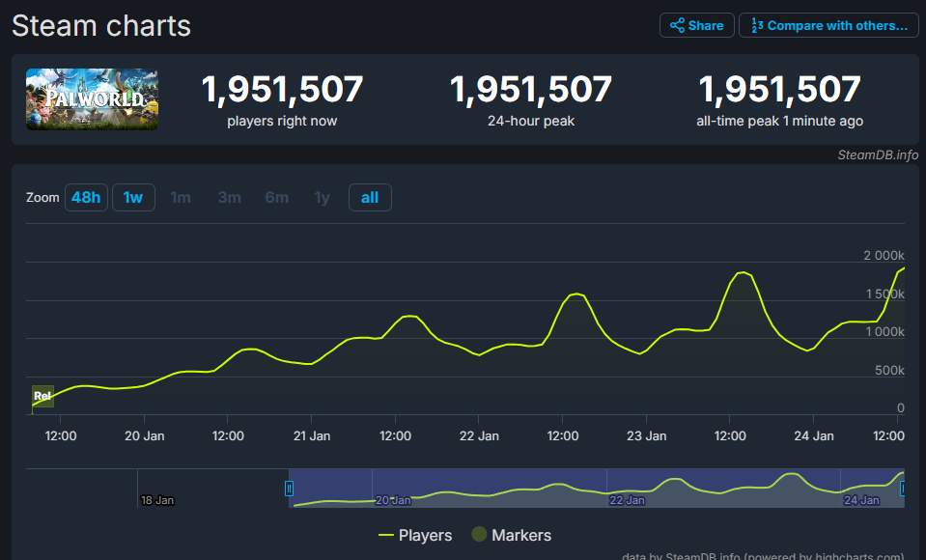Click the highcharts data attribution link
The width and height of the screenshot is (926, 560).
[x=763, y=556]
